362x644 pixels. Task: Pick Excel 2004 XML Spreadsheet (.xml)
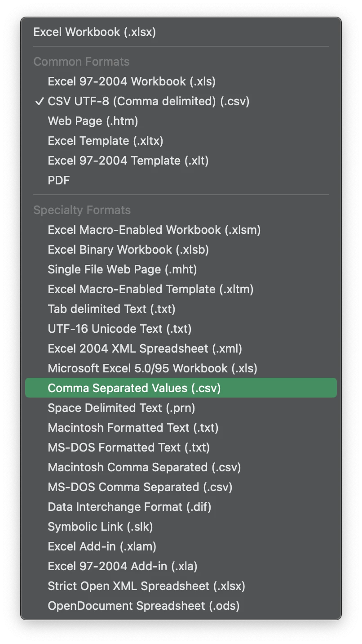point(181,349)
